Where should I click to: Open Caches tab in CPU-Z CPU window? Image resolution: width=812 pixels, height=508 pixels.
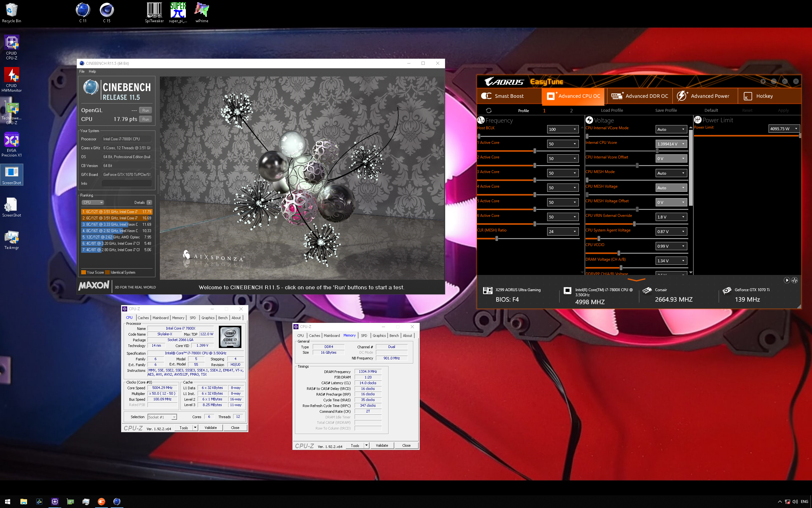click(143, 317)
